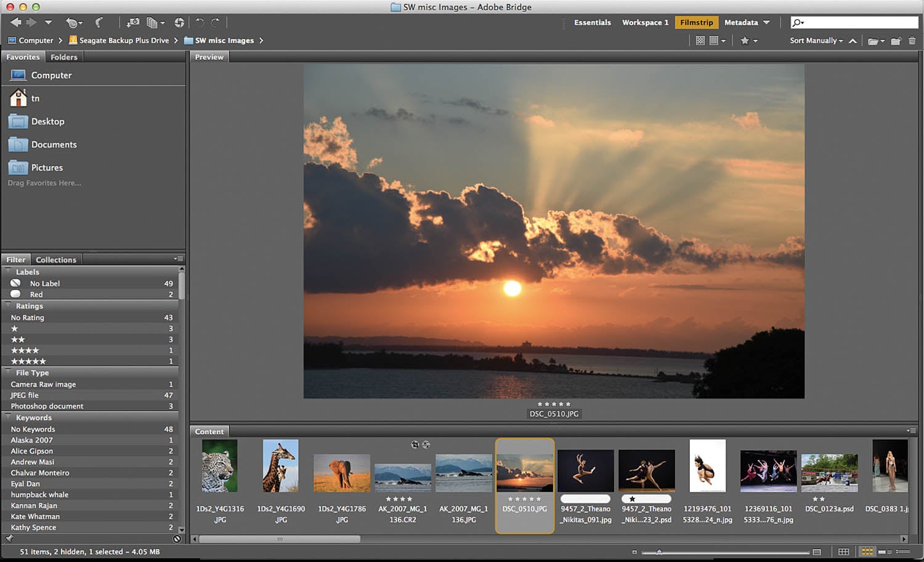Click the Rotate counterclockwise icon
Image resolution: width=924 pixels, height=562 pixels.
point(200,23)
